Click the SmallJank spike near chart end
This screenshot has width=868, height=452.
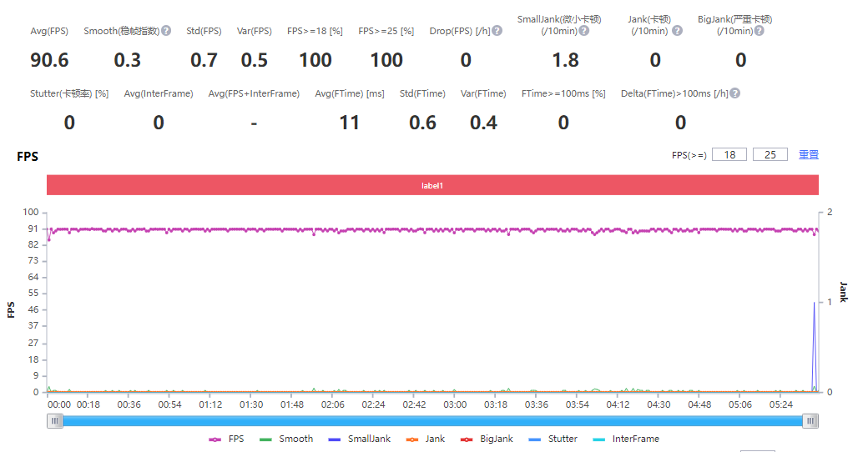[x=814, y=304]
